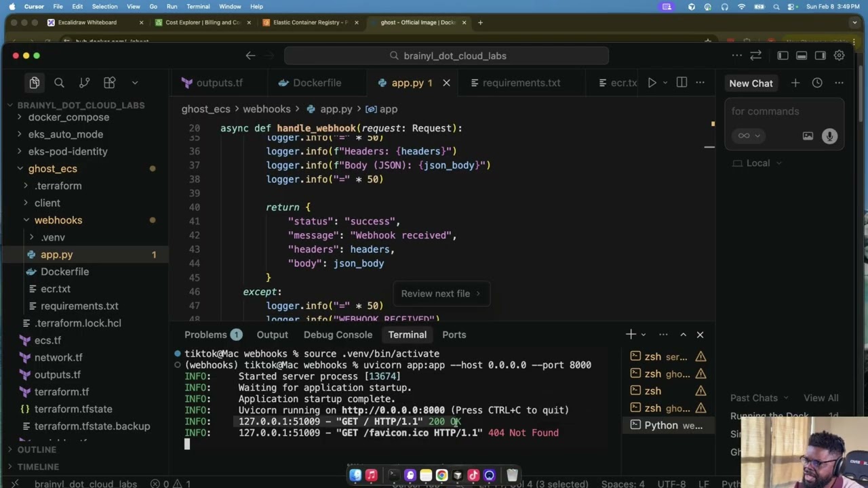The image size is (868, 488).
Task: Select the Python webhooks terminal
Action: pyautogui.click(x=667, y=426)
